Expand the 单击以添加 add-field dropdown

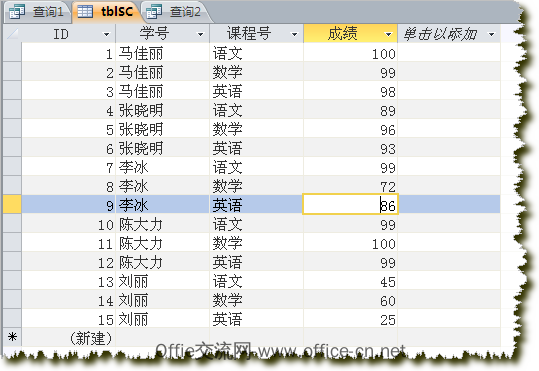(492, 34)
